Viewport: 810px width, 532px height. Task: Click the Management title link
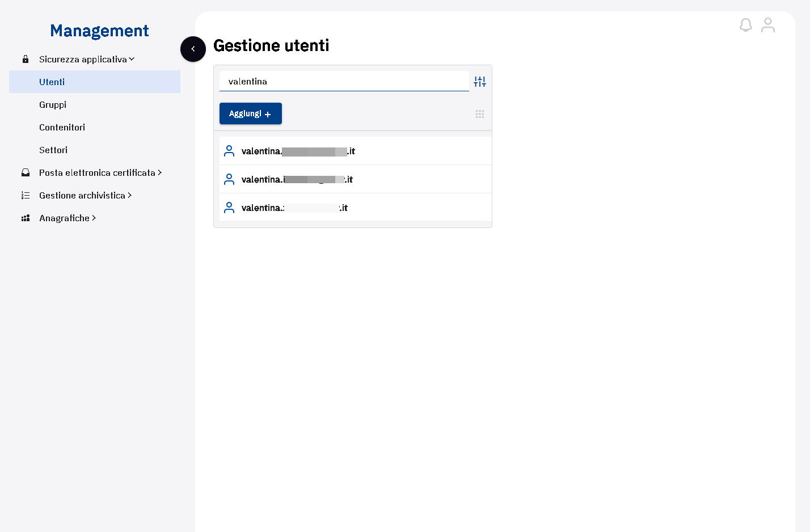[x=99, y=31]
